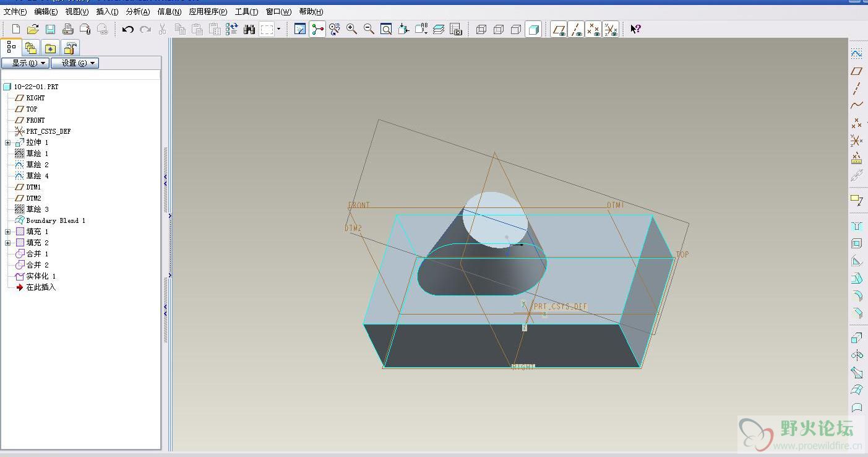Expand the 填充 1 feature node
Image resolution: width=868 pixels, height=457 pixels.
click(8, 232)
